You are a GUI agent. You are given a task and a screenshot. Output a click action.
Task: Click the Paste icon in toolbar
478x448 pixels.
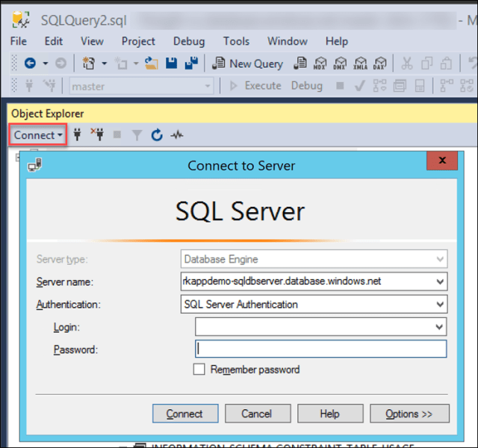coord(446,63)
